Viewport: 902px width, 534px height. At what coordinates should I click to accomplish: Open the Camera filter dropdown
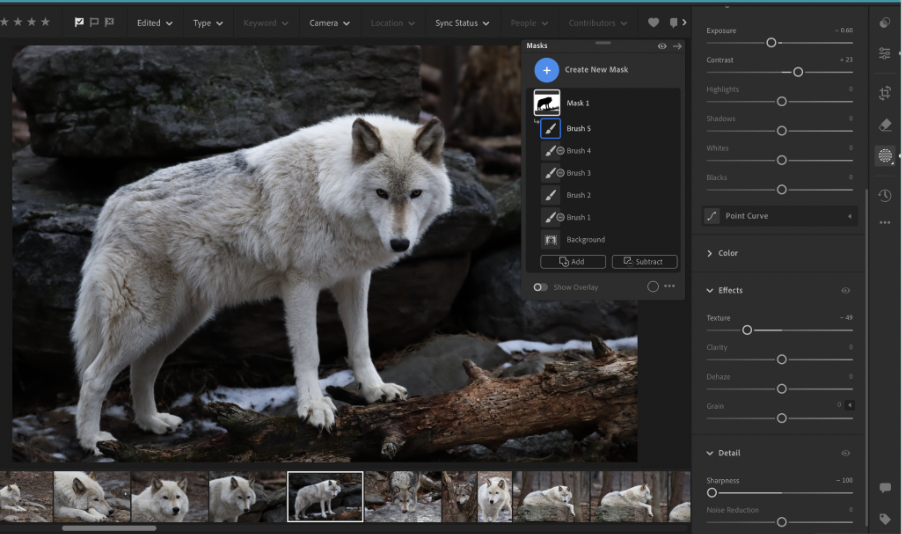tap(329, 23)
